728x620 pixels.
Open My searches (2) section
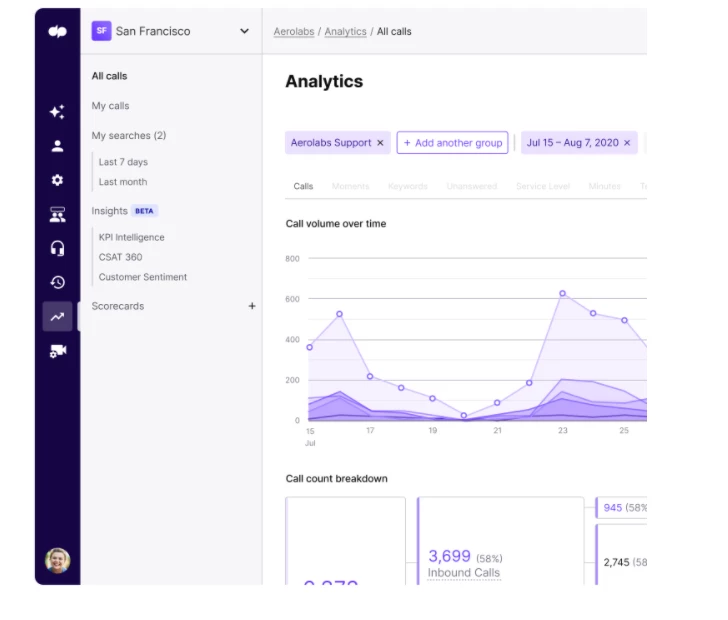[x=129, y=136]
